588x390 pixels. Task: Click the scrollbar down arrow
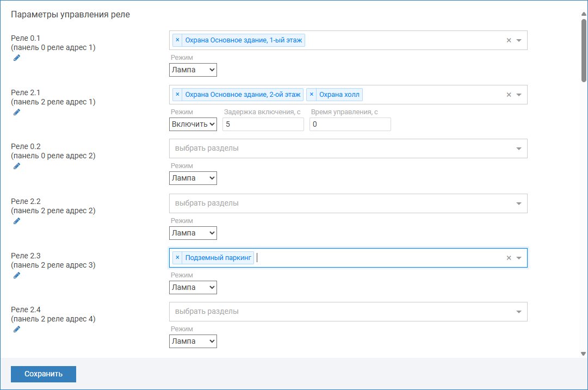pos(583,354)
